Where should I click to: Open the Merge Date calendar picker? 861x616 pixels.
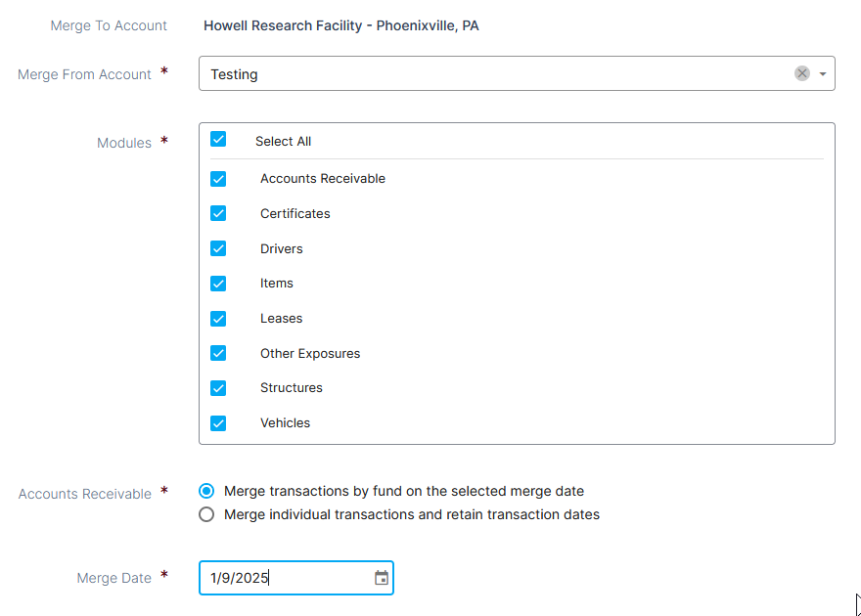point(381,578)
